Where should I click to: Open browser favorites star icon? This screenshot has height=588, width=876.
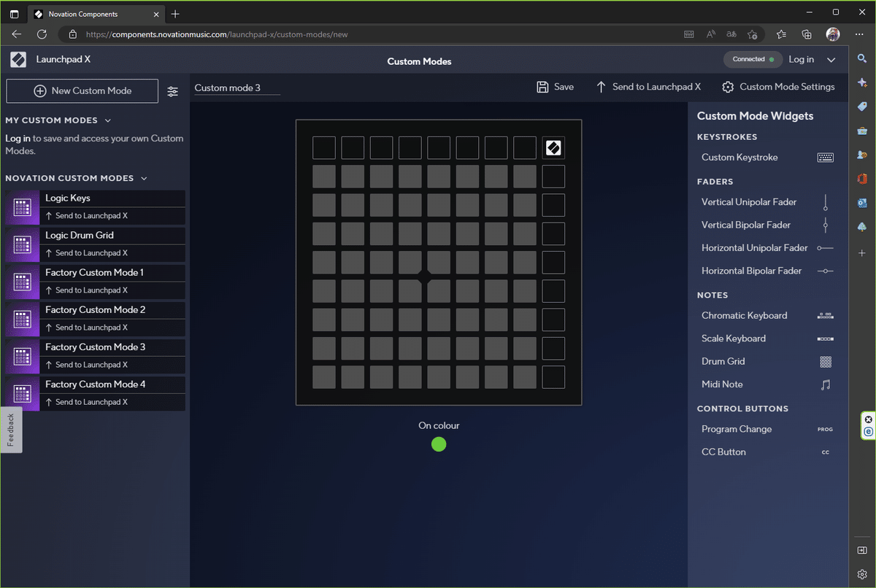coord(782,34)
